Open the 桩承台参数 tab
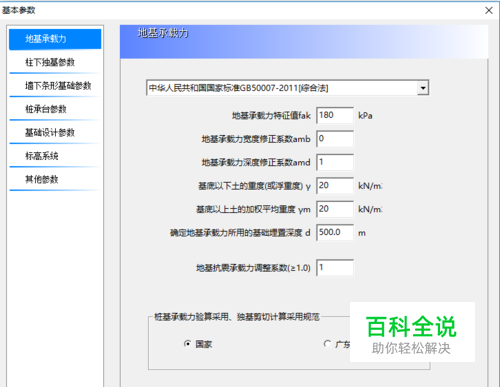Image resolution: width=500 pixels, height=387 pixels. 55,109
